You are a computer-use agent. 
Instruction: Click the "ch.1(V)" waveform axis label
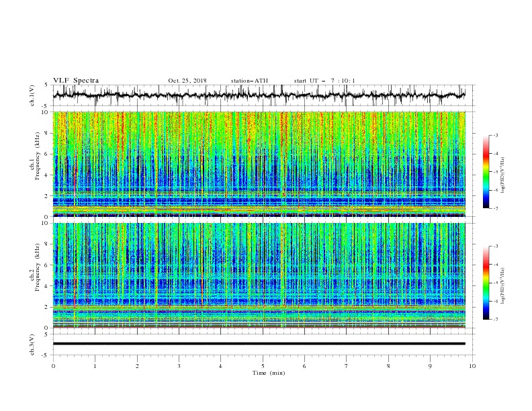click(x=32, y=95)
